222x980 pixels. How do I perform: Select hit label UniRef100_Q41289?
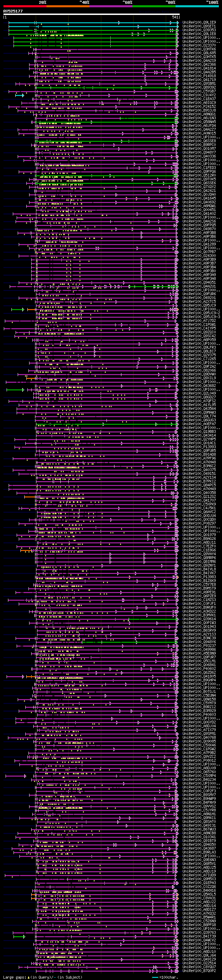(x=199, y=244)
